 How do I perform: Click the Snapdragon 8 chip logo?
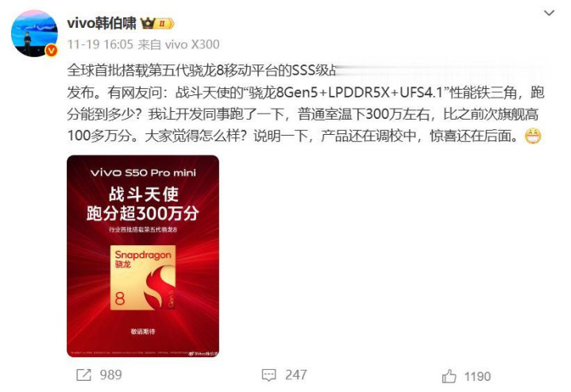click(143, 278)
